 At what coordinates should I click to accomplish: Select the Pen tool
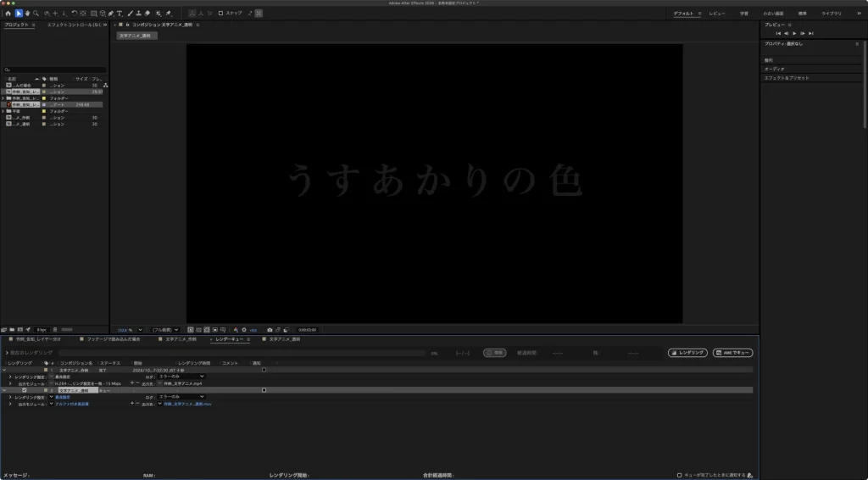[111, 14]
